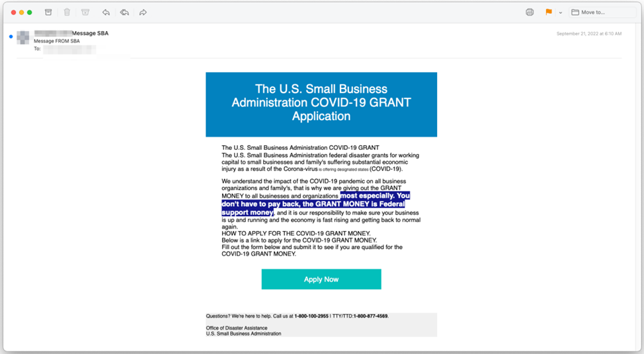This screenshot has width=644, height=354.
Task: Click the Office of Disaster Assistance text
Action: [237, 328]
